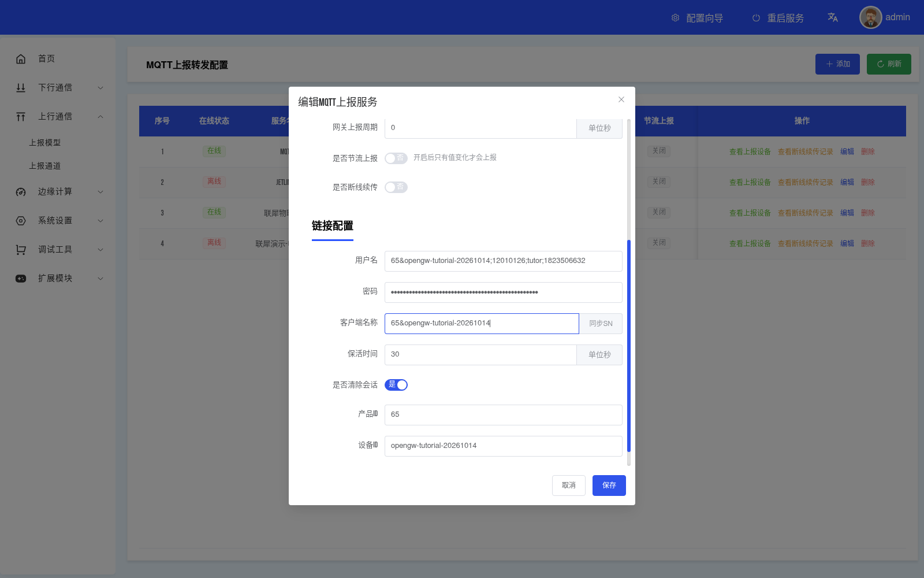The image size is (924, 578).
Task: Go to 首页 in sidebar
Action: [46, 58]
